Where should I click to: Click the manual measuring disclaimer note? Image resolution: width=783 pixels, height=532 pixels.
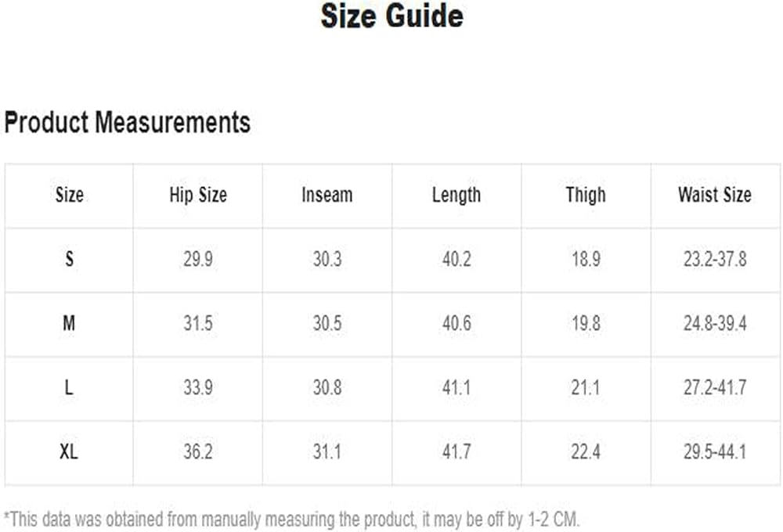292,519
